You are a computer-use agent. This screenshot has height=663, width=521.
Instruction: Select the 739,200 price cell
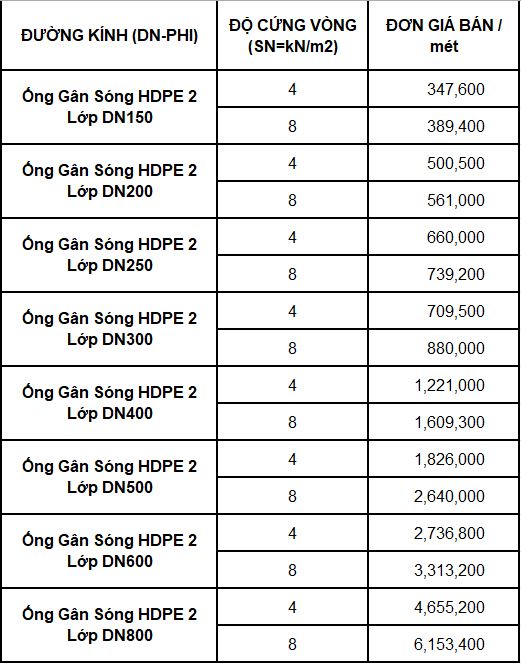click(x=444, y=274)
